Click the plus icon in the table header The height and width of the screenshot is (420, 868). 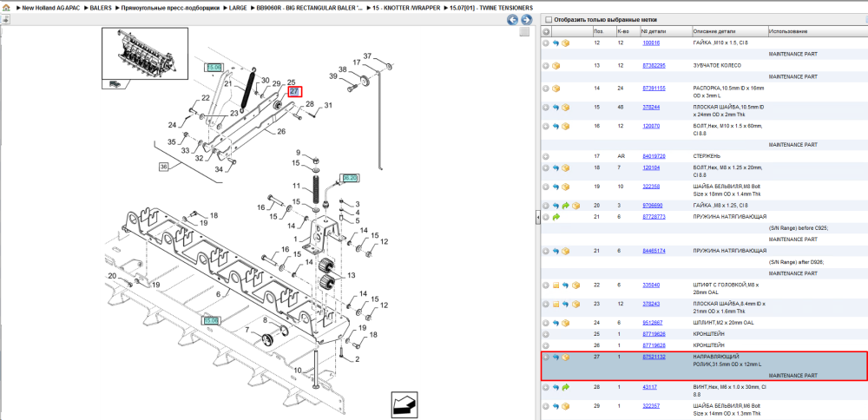(546, 31)
